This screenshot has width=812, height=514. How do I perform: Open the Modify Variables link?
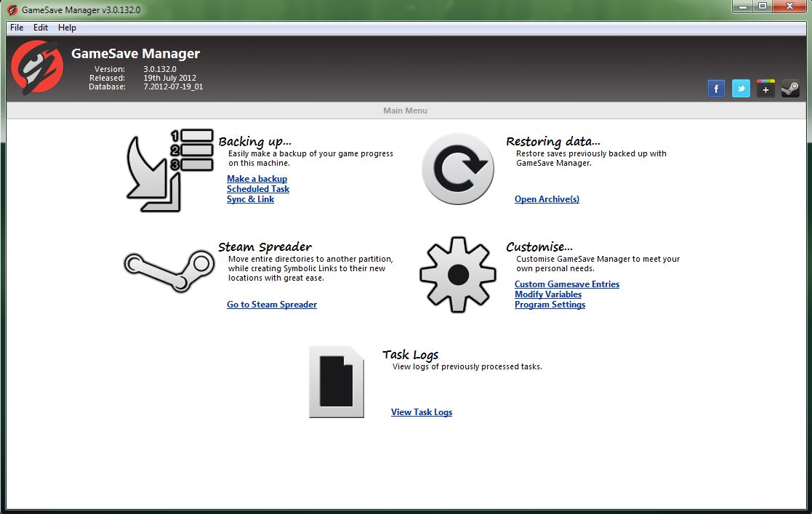548,294
